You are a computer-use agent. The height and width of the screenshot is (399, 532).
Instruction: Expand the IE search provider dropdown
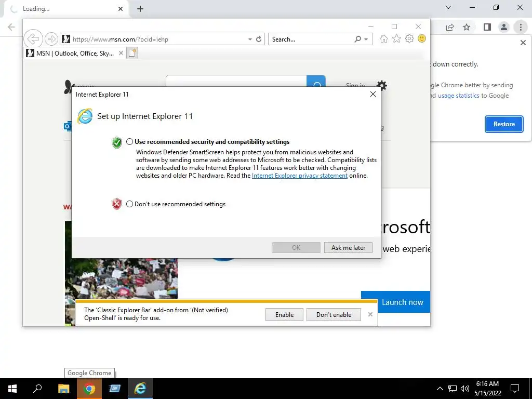(x=366, y=39)
